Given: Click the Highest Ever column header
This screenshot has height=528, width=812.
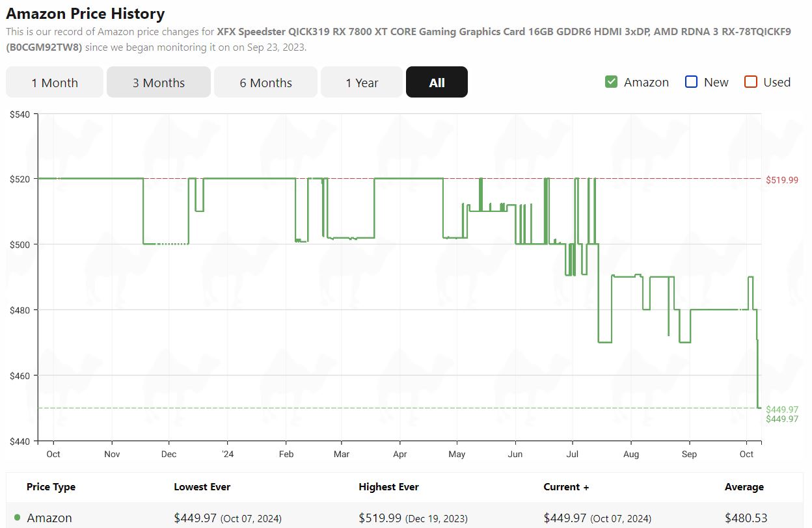Looking at the screenshot, I should point(388,486).
